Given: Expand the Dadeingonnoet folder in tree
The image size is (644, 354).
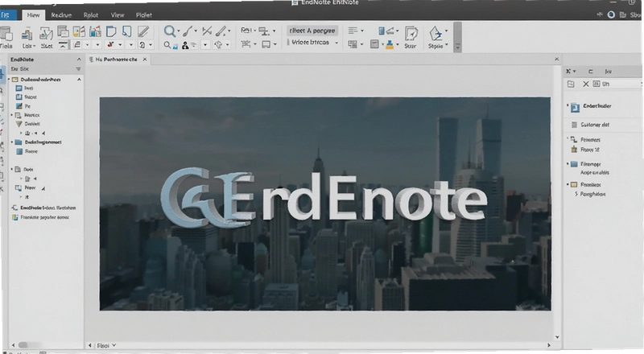Looking at the screenshot, I should [x=12, y=142].
